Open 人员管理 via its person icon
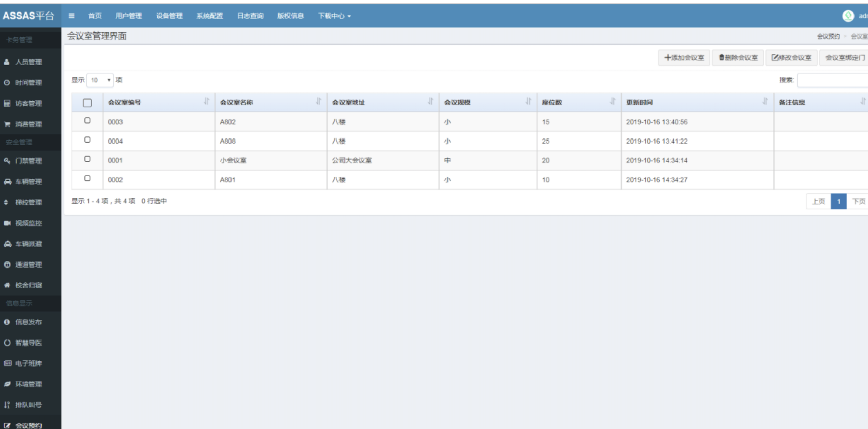This screenshot has height=429, width=868. click(x=7, y=62)
